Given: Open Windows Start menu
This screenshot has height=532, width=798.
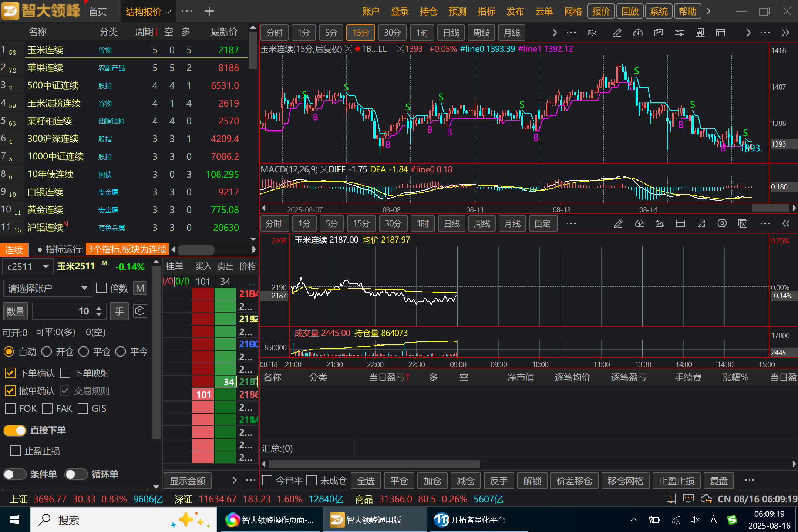Looking at the screenshot, I should coord(15,520).
